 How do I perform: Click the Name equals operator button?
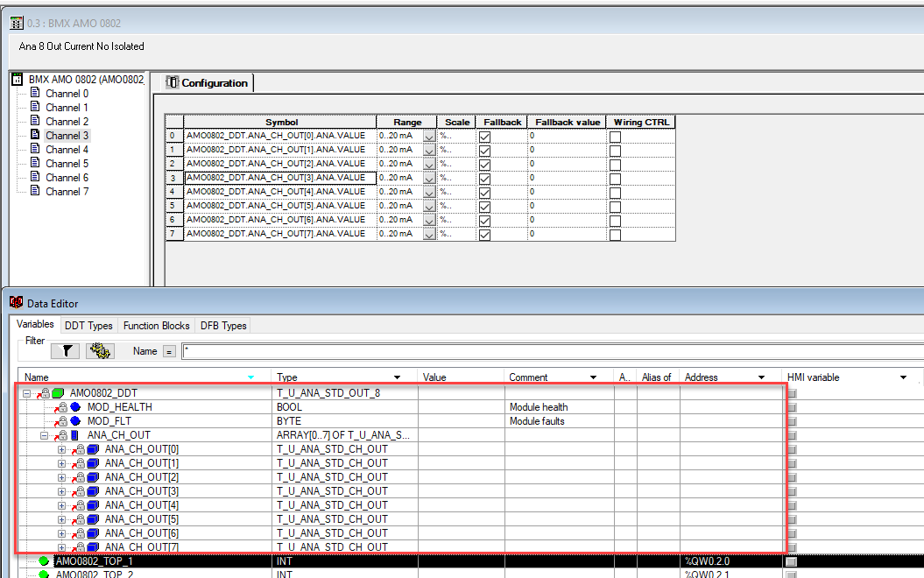pos(169,352)
